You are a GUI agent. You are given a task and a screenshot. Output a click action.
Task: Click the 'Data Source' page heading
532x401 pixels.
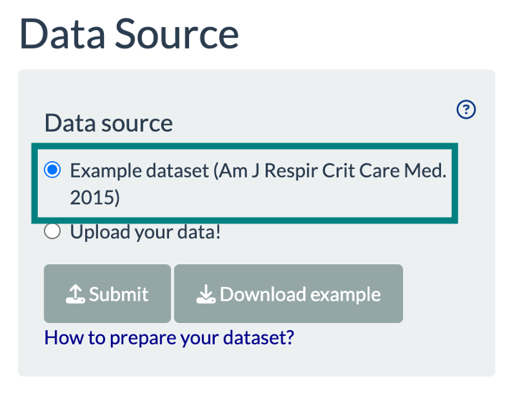(x=129, y=34)
